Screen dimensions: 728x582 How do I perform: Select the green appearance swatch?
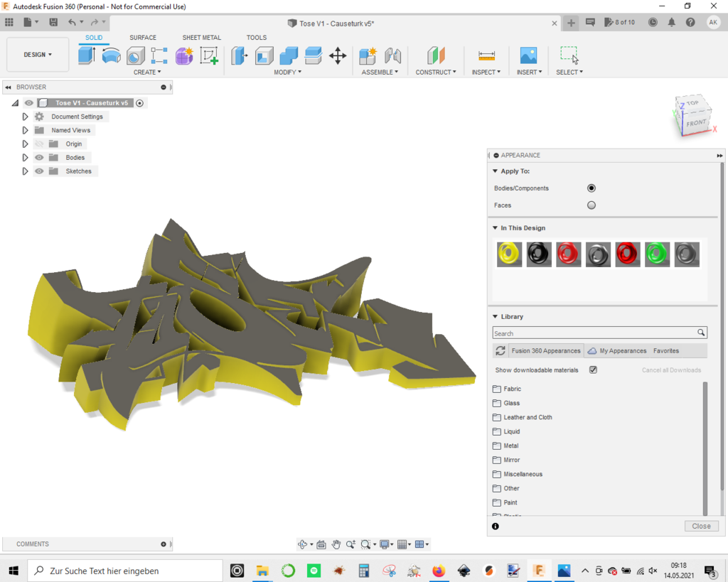[658, 254]
